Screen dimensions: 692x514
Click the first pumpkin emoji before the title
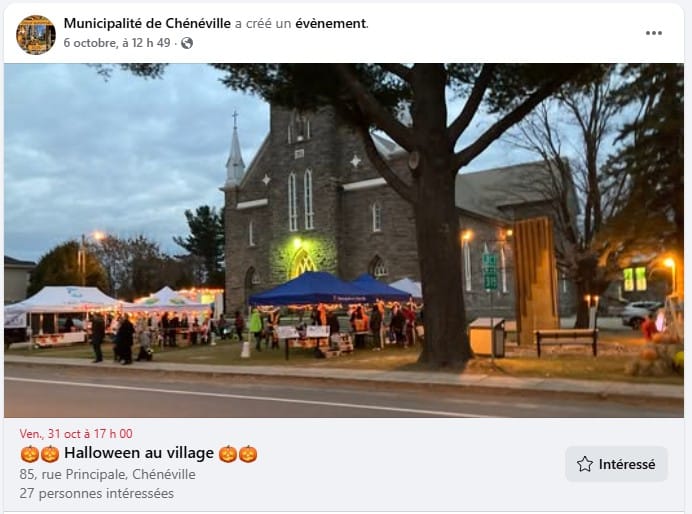pyautogui.click(x=29, y=454)
